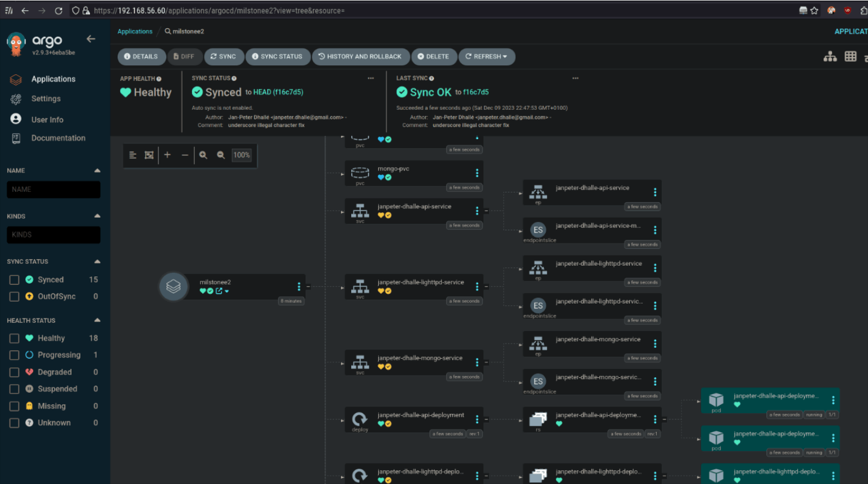Click Applications breadcrumb link
The width and height of the screenshot is (868, 484).
135,31
